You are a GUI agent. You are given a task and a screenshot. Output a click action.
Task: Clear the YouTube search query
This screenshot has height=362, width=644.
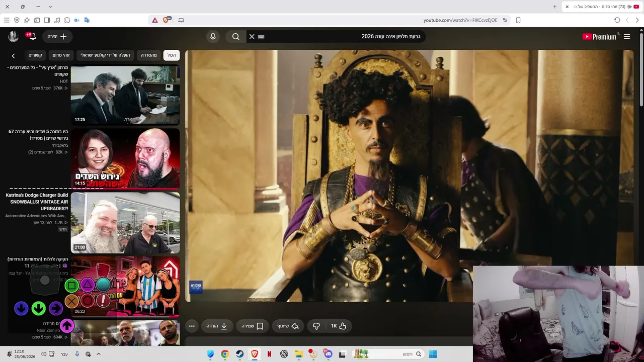252,37
